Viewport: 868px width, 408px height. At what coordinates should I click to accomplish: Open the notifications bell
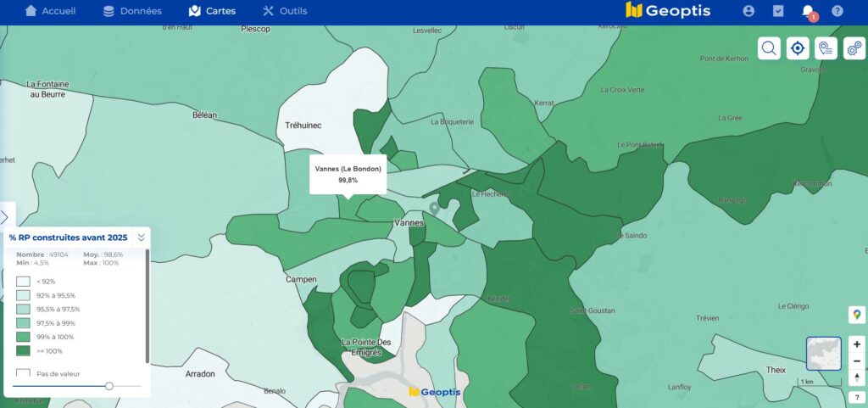(x=808, y=12)
